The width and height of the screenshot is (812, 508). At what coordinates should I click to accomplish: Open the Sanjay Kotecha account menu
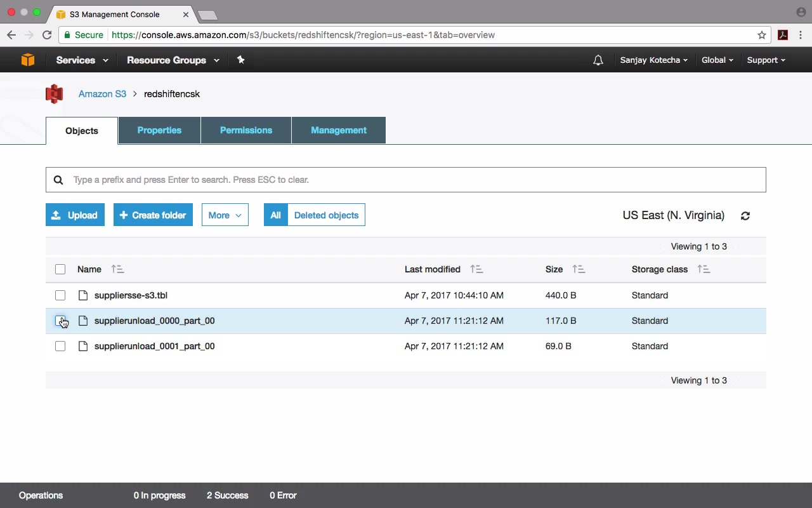(x=654, y=60)
